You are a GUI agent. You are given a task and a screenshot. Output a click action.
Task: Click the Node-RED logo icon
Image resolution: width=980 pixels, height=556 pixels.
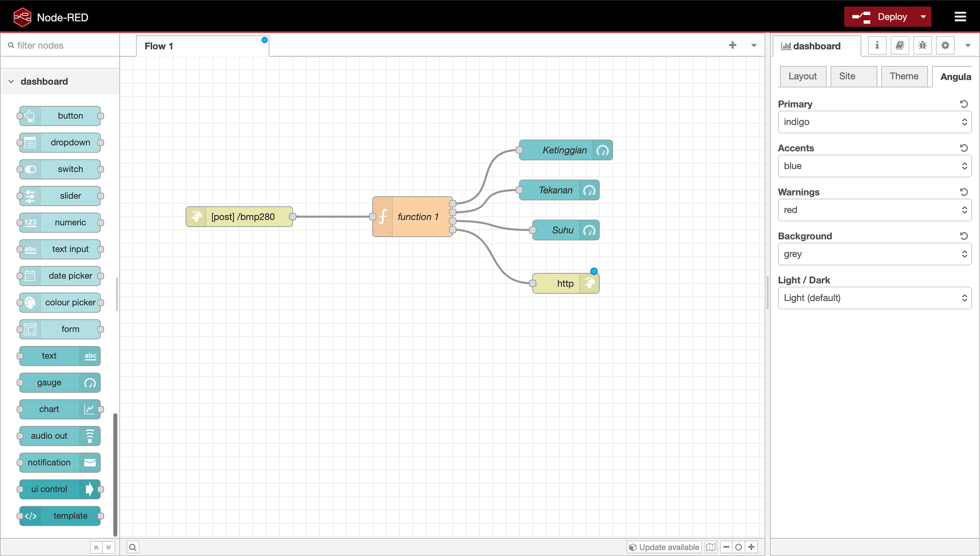[22, 17]
